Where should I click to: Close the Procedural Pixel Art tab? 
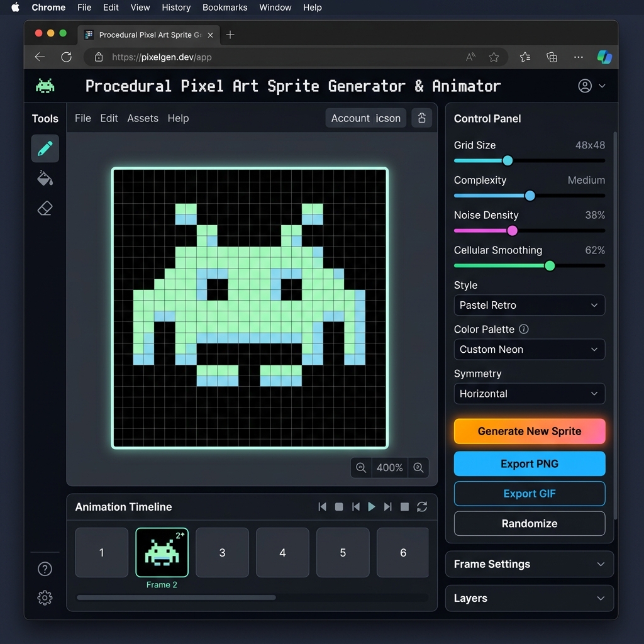point(210,35)
